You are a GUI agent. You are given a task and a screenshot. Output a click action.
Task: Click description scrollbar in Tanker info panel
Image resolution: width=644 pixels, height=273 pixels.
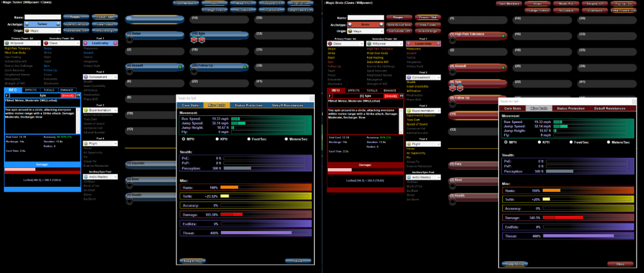point(79,120)
